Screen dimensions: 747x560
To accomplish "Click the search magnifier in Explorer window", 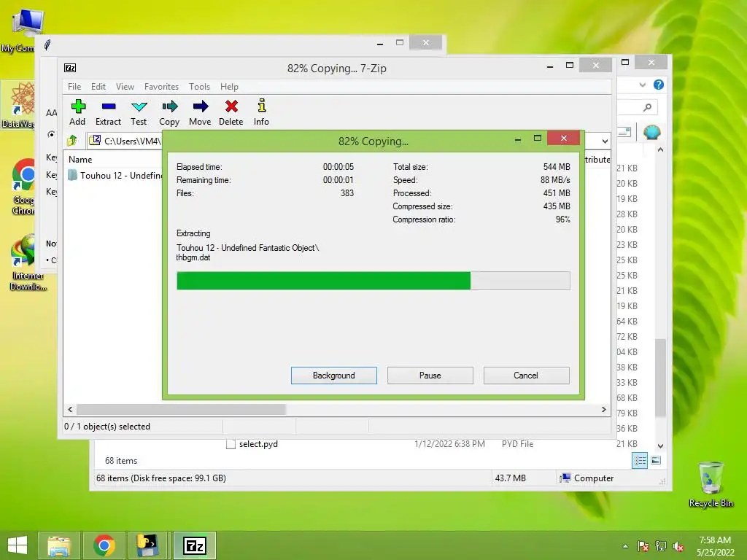I will coord(647,108).
